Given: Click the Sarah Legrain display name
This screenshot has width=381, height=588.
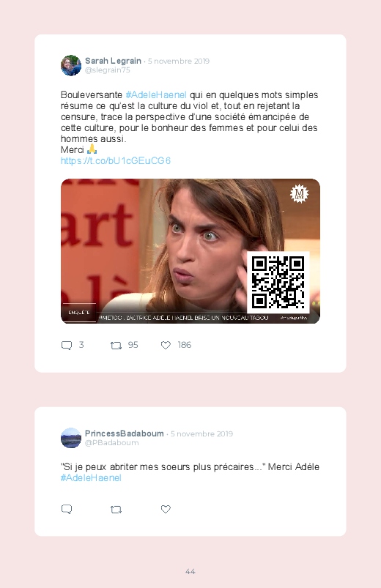Looking at the screenshot, I should 113,61.
